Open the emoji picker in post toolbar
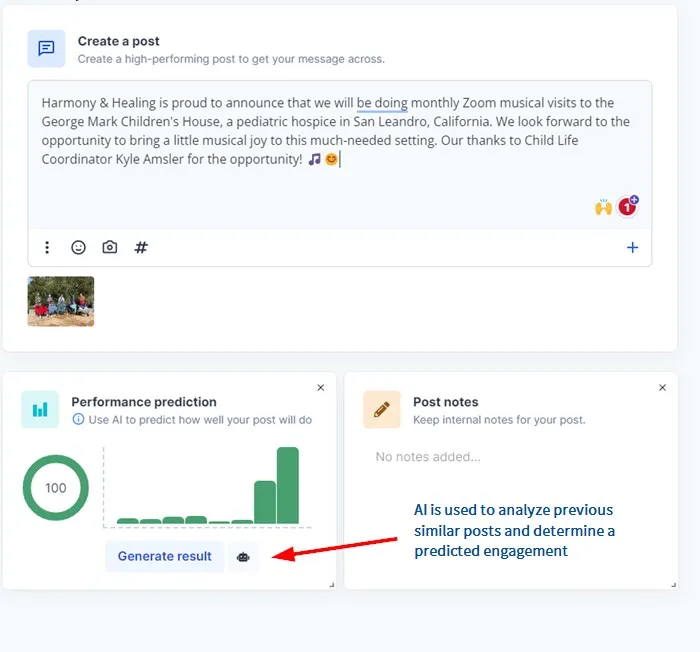Viewport: 700px width, 652px height. [x=78, y=247]
